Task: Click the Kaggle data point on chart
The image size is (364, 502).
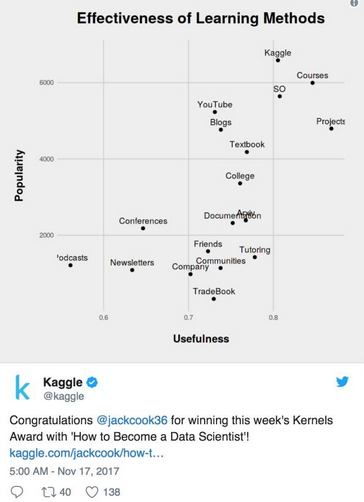Action: 278,60
